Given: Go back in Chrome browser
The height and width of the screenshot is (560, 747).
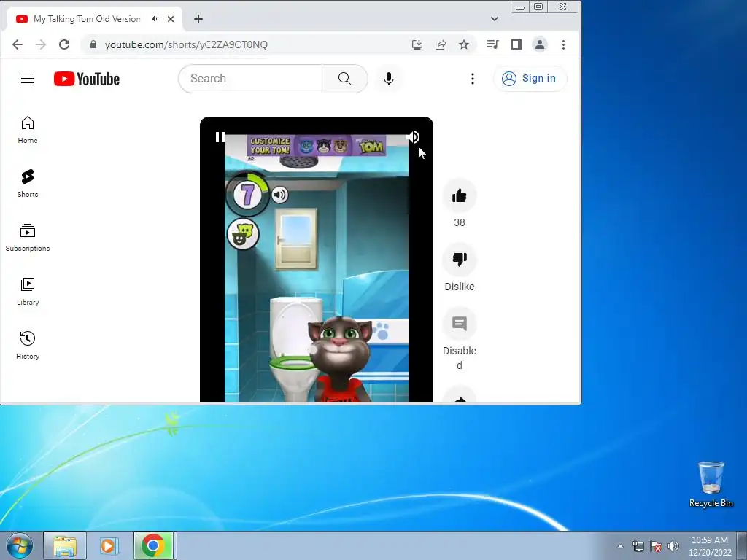Looking at the screenshot, I should click(x=18, y=44).
